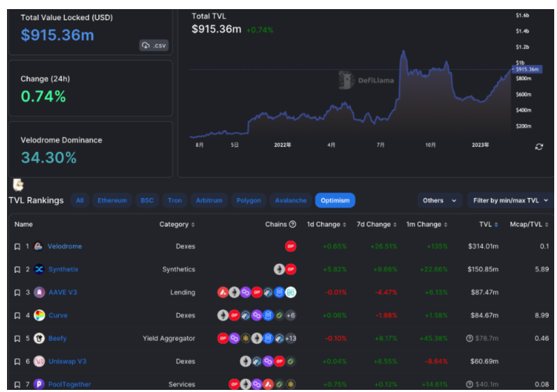Select the Ethereum chain tab
Viewport: 557px width, 392px height.
tap(112, 200)
